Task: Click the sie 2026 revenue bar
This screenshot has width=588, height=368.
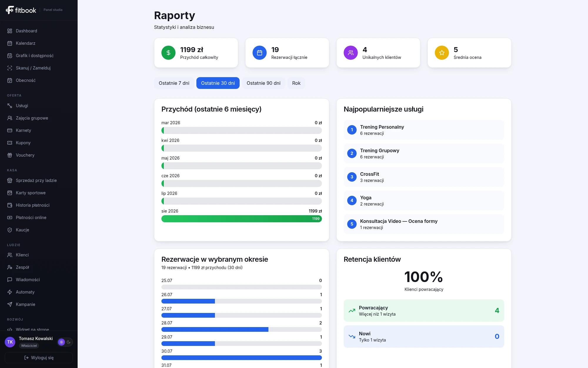Action: (x=242, y=219)
